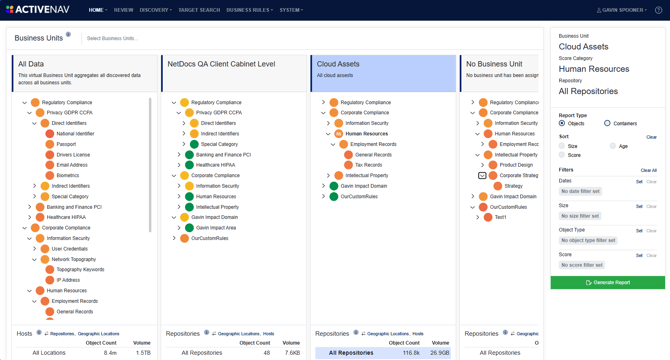The width and height of the screenshot is (670, 360).
Task: Click the swap icon beside Hosts
Action: pos(46,334)
